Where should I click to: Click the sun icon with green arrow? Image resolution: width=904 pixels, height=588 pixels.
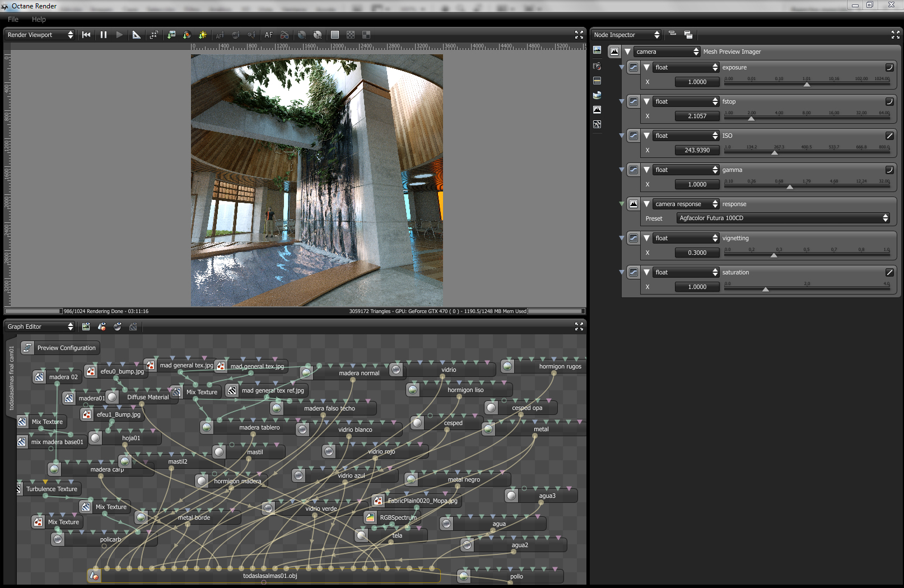pyautogui.click(x=203, y=35)
